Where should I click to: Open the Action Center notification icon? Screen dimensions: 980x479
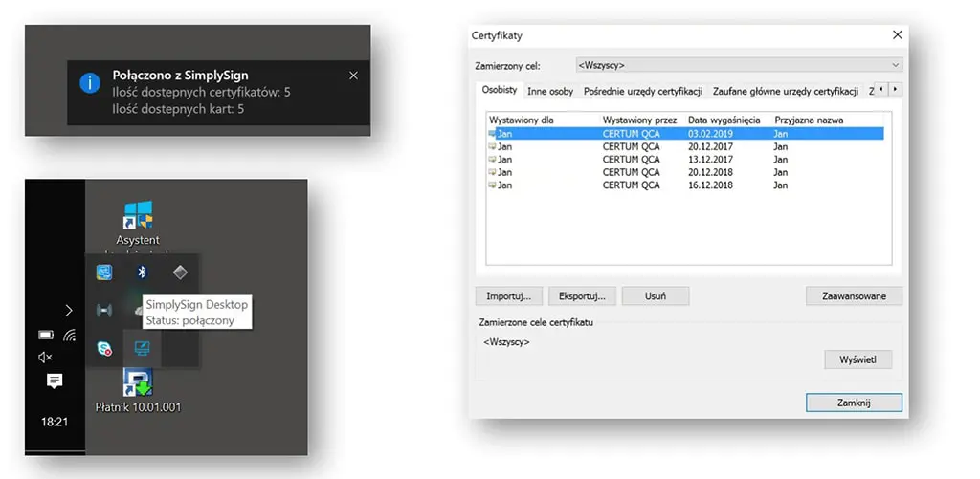tap(55, 381)
